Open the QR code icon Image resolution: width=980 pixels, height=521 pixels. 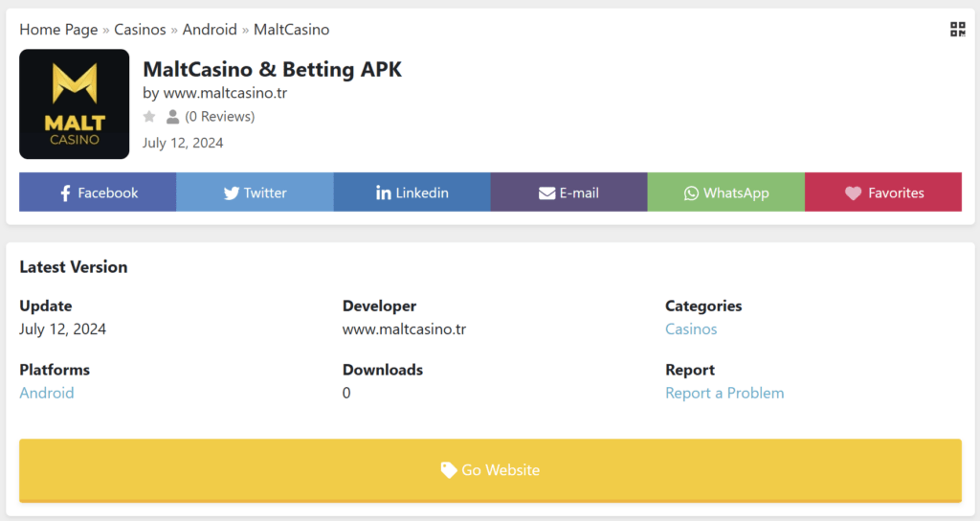pos(957,30)
